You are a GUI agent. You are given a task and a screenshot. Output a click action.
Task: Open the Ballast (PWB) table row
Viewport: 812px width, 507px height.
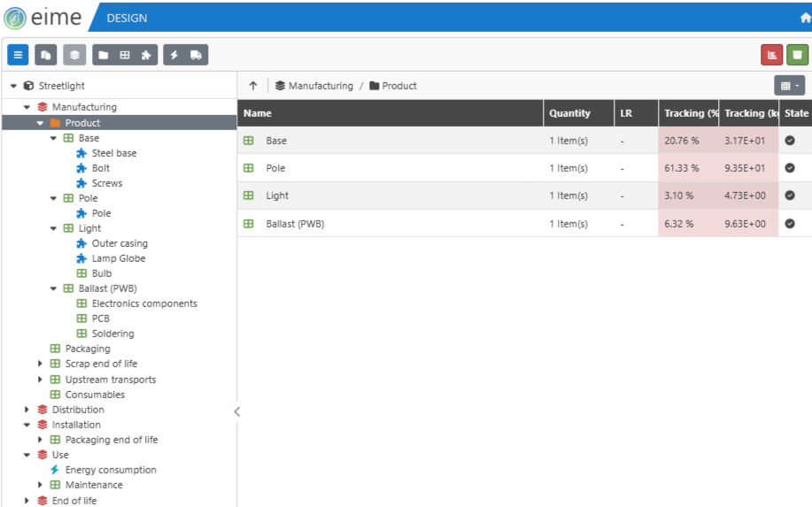[524, 224]
